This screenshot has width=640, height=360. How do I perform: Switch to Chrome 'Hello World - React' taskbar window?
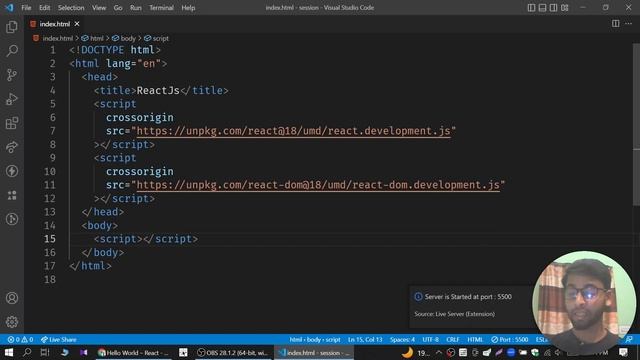click(x=133, y=352)
